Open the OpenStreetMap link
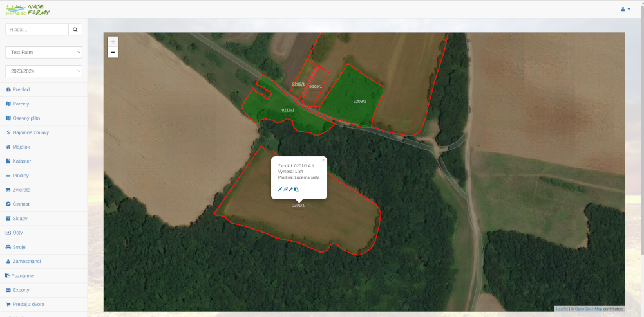The image size is (644, 317). [588, 309]
